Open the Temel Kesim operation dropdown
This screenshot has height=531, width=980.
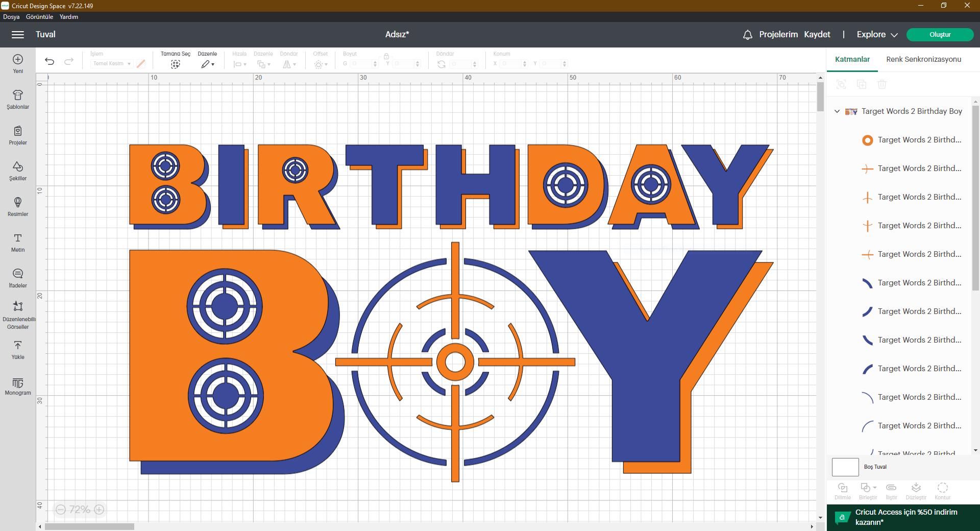[111, 63]
